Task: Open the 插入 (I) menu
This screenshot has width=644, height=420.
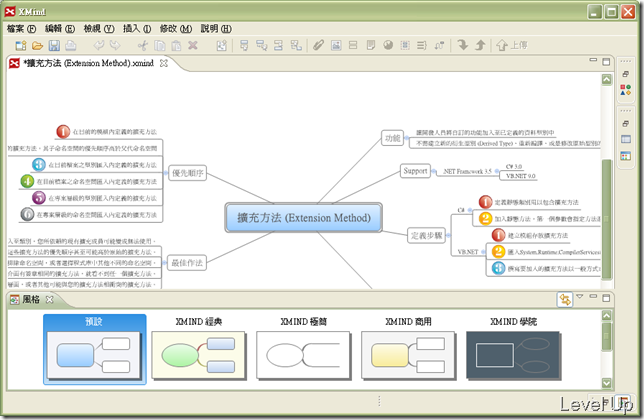Action: (x=137, y=28)
